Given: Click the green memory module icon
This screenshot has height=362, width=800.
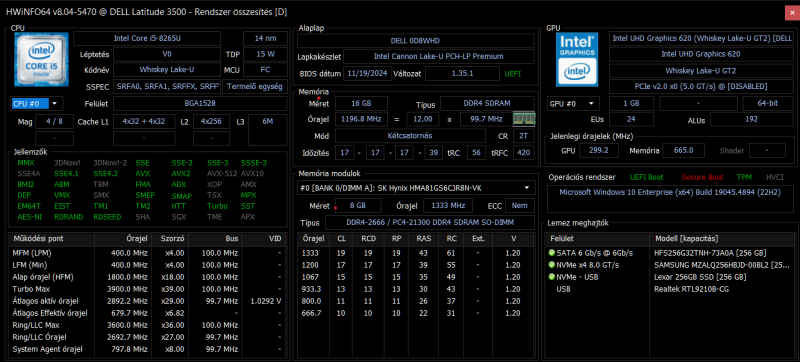Looking at the screenshot, I should click(524, 119).
